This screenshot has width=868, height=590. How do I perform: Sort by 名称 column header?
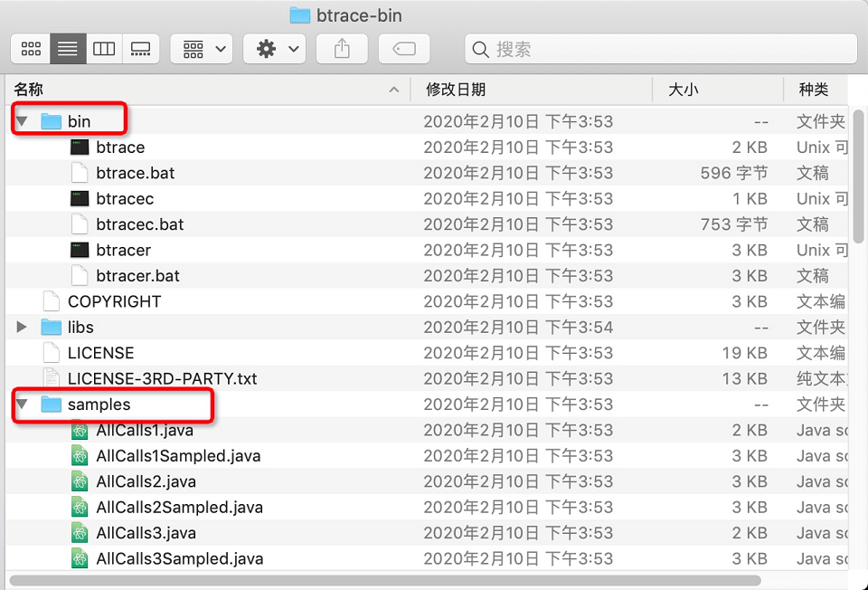[x=29, y=90]
